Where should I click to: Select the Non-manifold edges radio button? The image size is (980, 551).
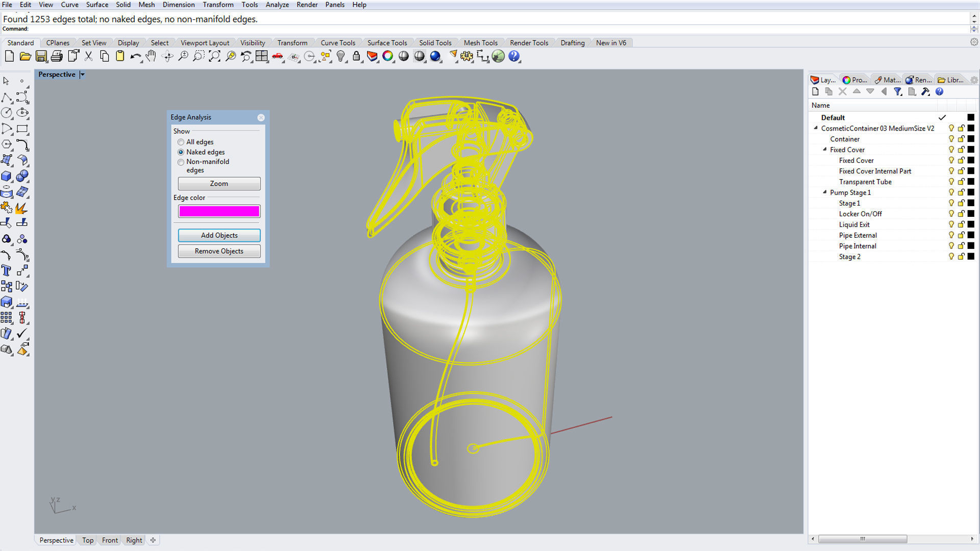coord(181,162)
